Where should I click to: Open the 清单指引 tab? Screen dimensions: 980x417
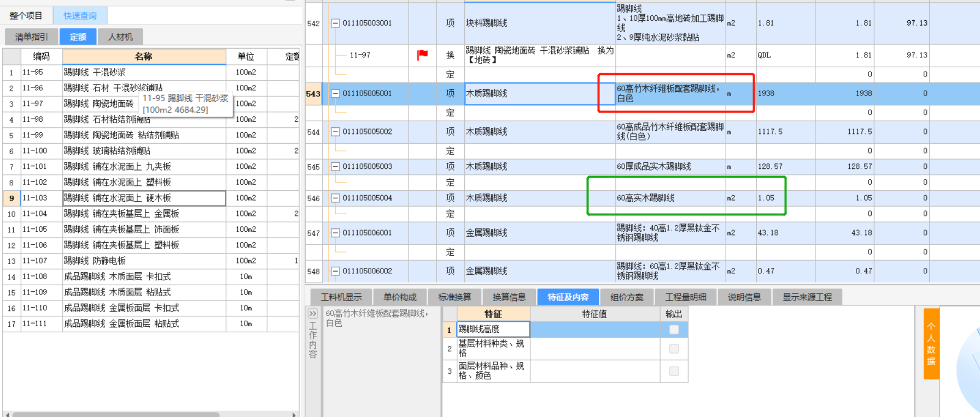click(31, 37)
